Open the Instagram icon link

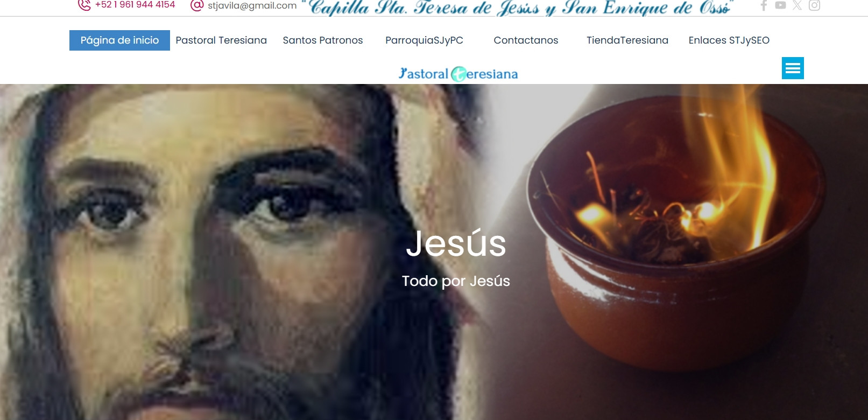pos(815,5)
